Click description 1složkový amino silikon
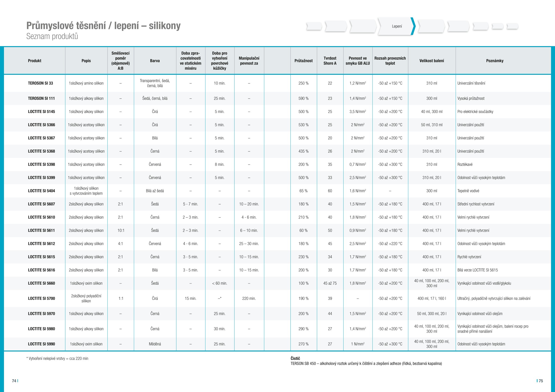The height and width of the screenshot is (392, 555). point(86,83)
